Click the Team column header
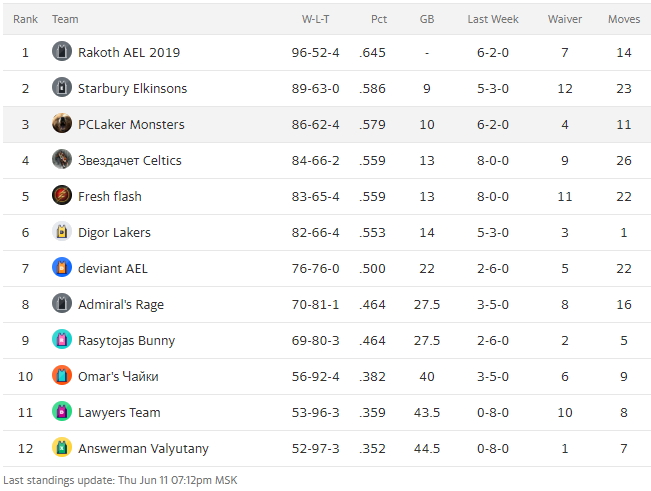651x491 pixels. (x=65, y=19)
